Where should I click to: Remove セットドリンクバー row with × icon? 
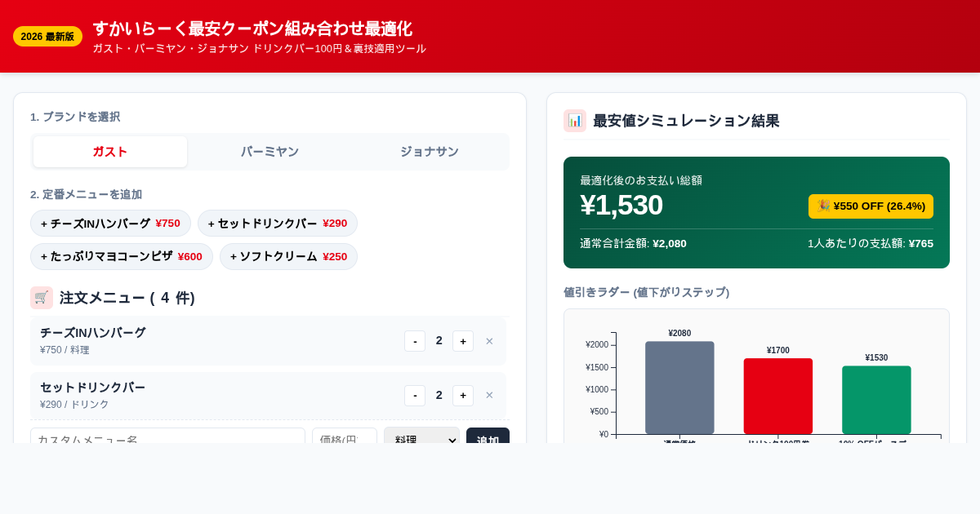point(489,396)
